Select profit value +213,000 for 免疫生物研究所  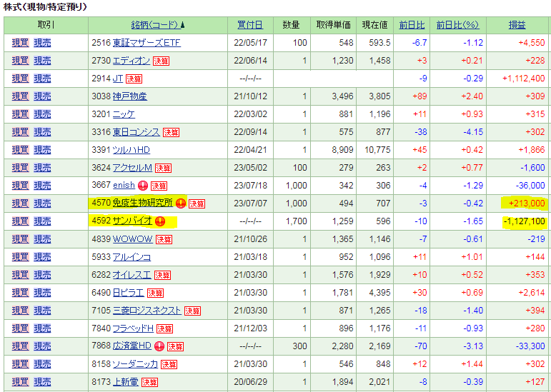[x=527, y=203]
